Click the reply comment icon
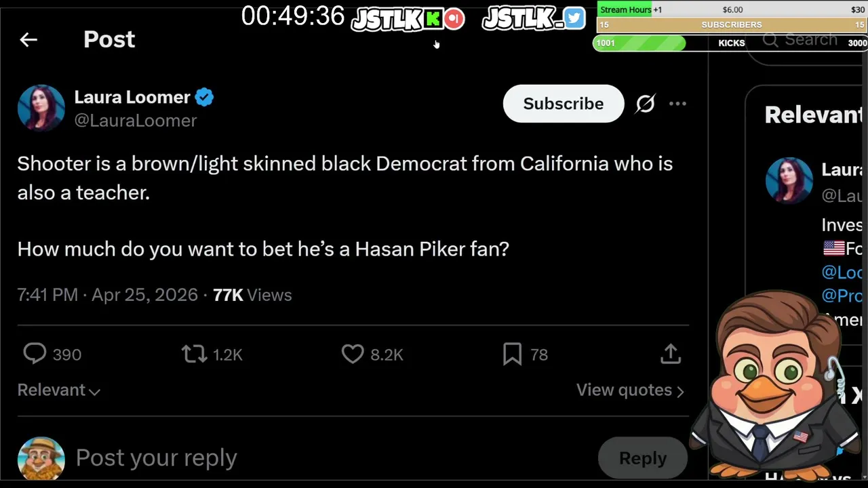868x488 pixels. tap(35, 354)
